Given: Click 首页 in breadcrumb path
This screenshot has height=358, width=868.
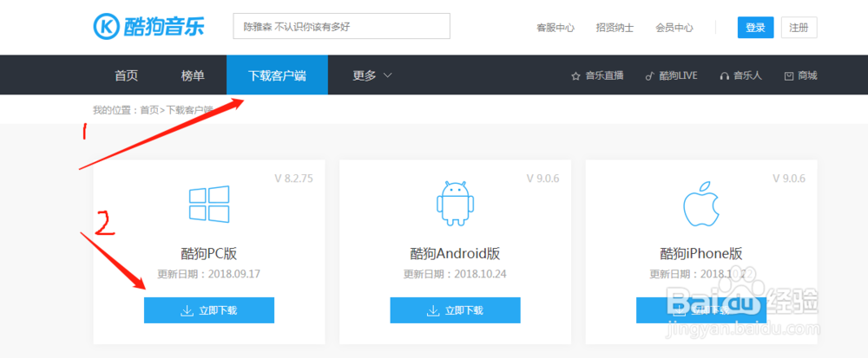Looking at the screenshot, I should 149,110.
